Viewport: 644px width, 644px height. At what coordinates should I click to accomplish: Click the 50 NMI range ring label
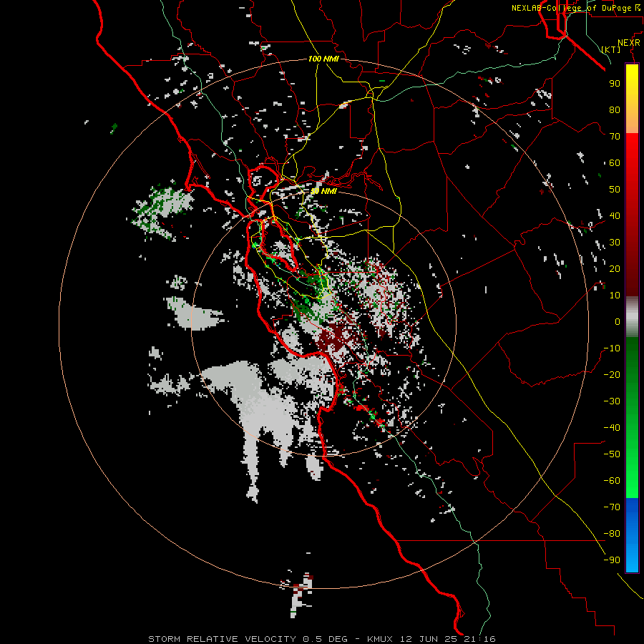coord(323,191)
